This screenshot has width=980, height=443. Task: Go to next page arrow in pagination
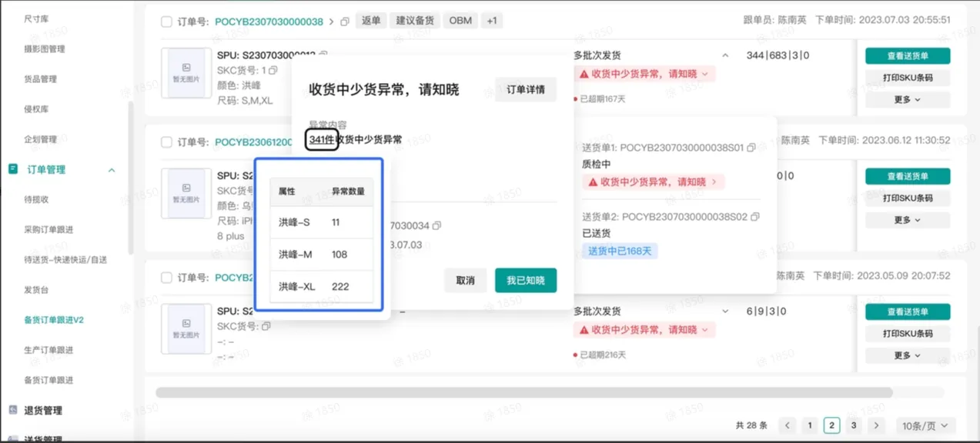pyautogui.click(x=876, y=425)
